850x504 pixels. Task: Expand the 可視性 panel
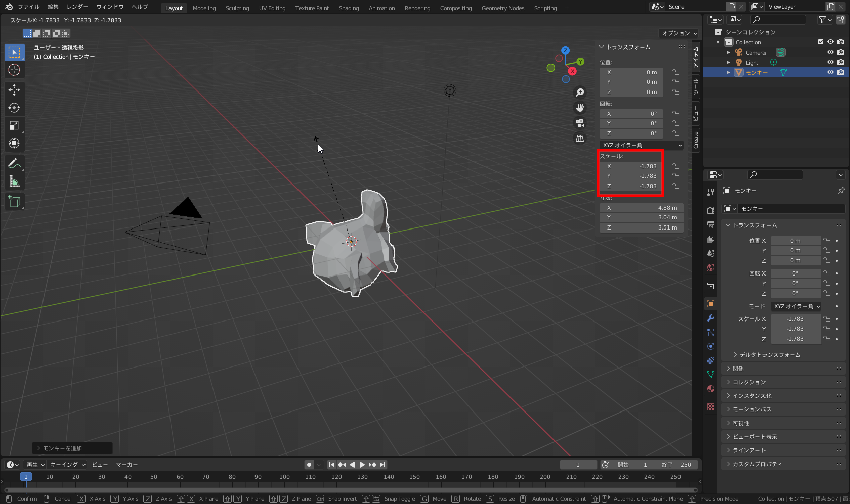click(784, 423)
